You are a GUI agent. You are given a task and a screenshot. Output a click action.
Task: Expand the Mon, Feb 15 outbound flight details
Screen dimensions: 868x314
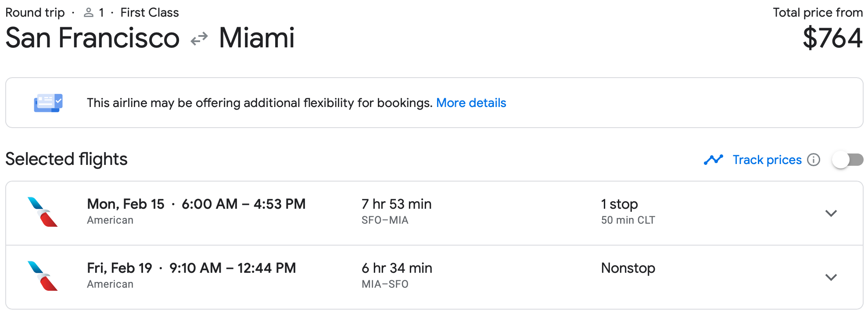(x=831, y=214)
